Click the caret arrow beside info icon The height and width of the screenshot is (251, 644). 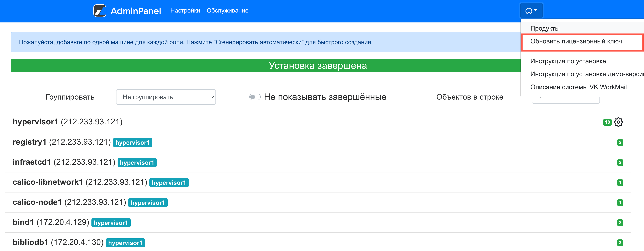[535, 10]
